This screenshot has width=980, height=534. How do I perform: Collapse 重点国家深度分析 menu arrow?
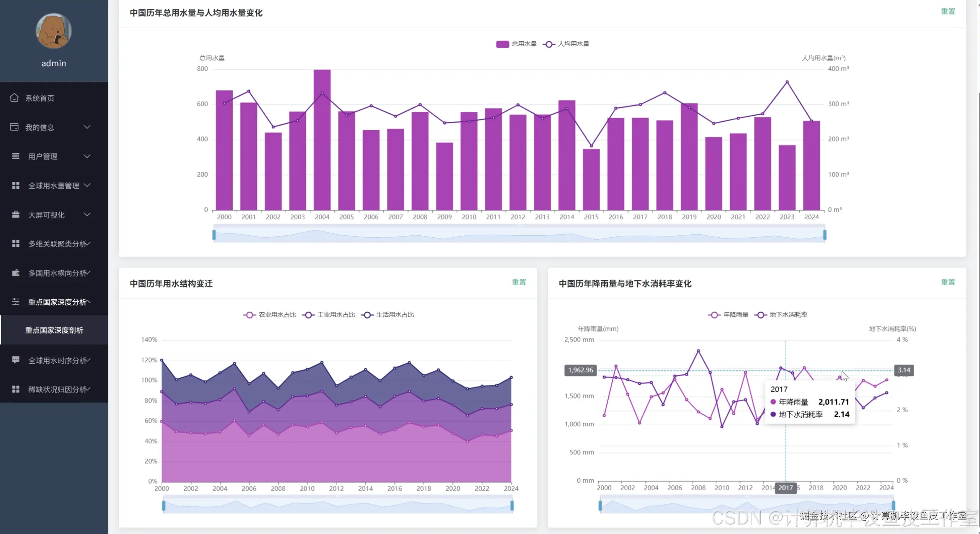coord(88,302)
